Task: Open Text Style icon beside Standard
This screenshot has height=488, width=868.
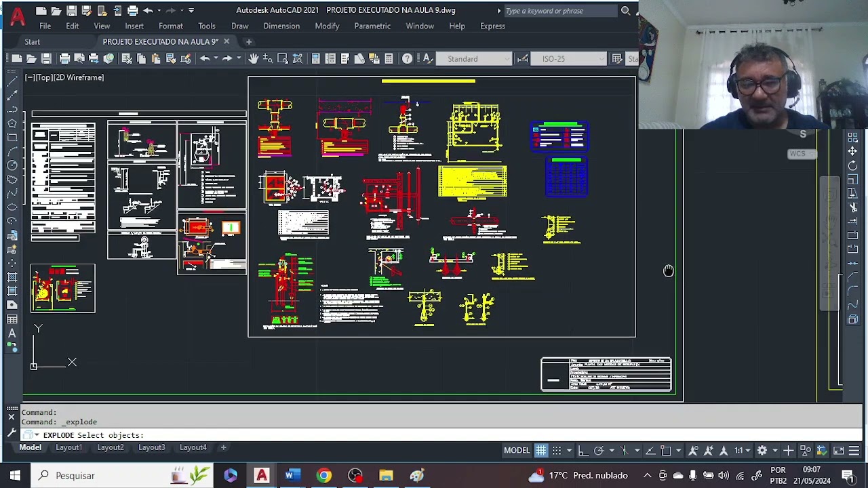Action: point(428,59)
